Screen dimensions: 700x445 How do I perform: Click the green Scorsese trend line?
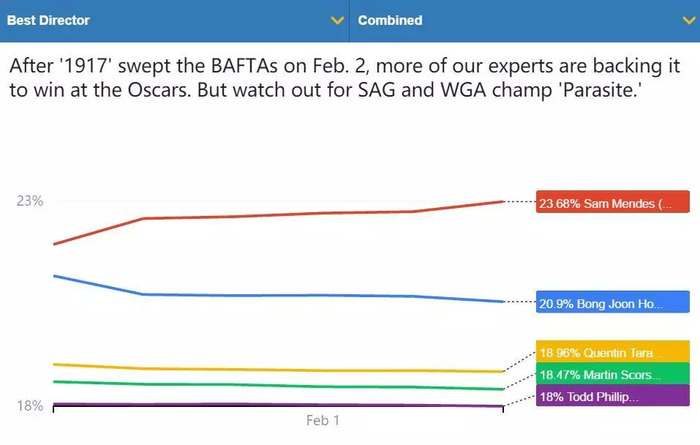[277, 386]
